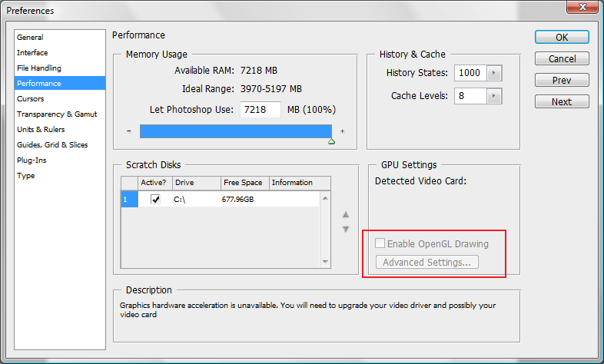
Task: Click the blue memory usage slider bar
Action: (236, 131)
